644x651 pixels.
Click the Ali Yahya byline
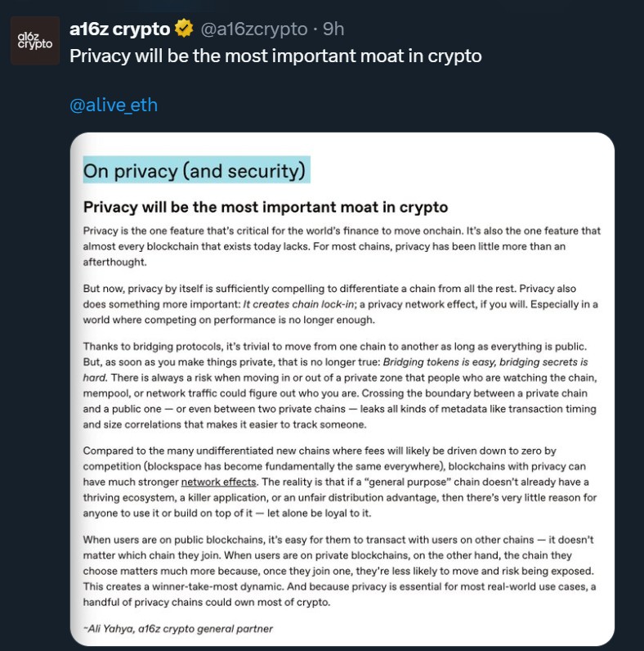178,629
